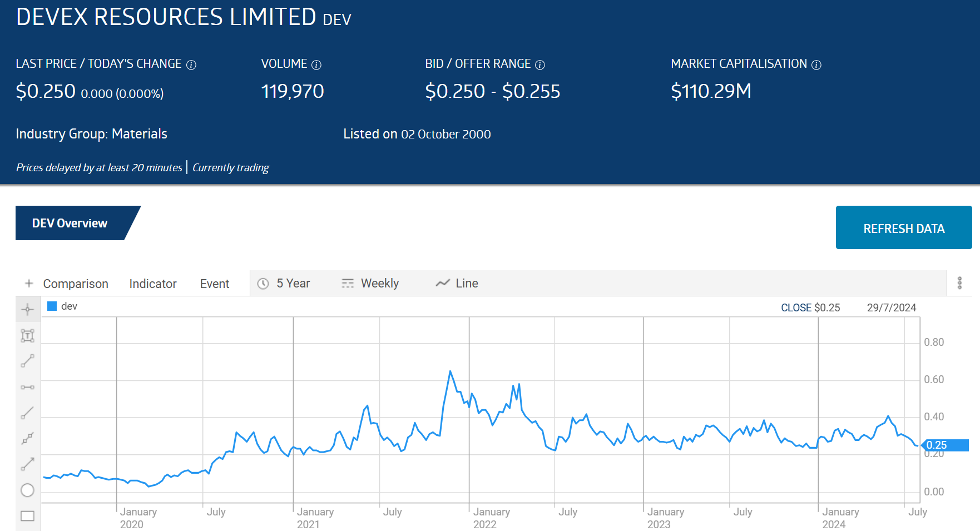The width and height of the screenshot is (980, 531).
Task: Select the circle drawing tool
Action: 28,490
